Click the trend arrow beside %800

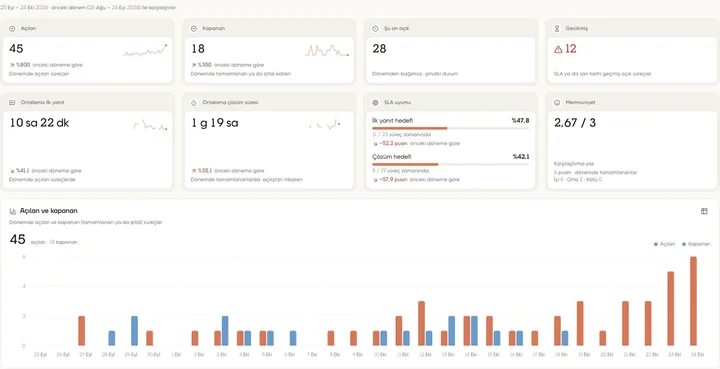click(x=11, y=65)
